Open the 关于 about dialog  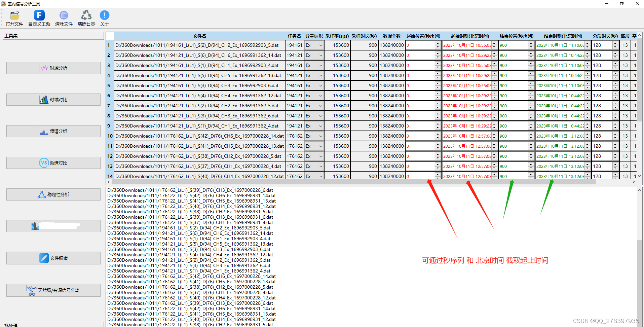click(x=104, y=18)
